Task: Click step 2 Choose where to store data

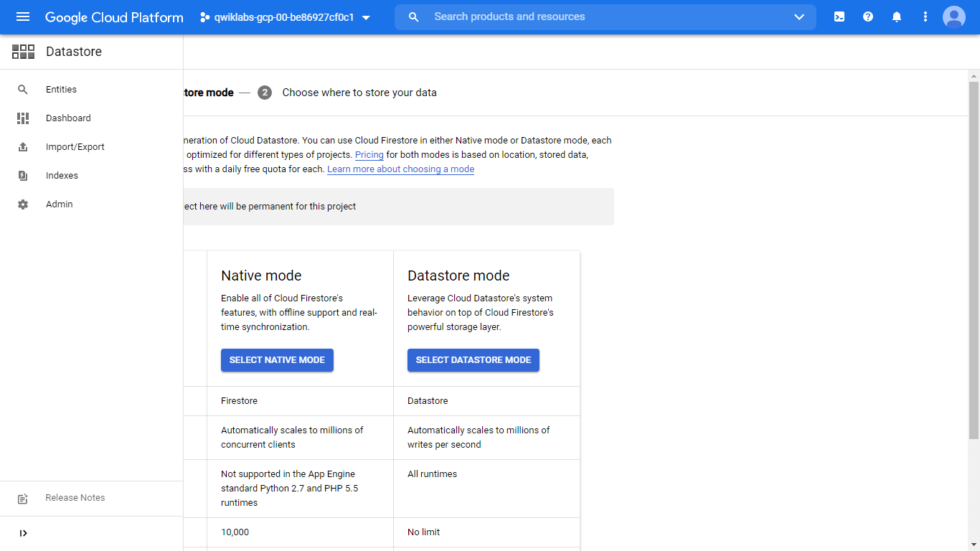Action: tap(347, 93)
